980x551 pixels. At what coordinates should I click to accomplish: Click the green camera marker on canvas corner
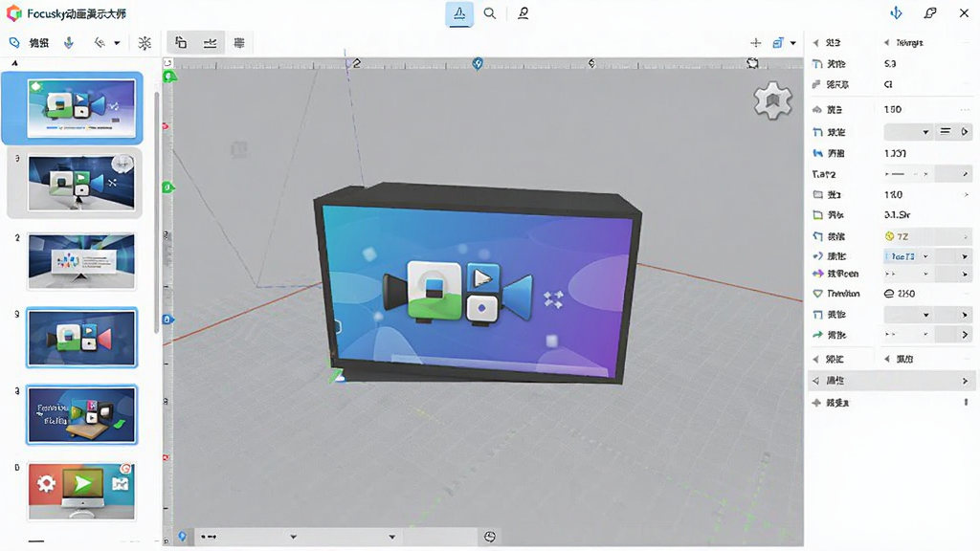pos(168,77)
